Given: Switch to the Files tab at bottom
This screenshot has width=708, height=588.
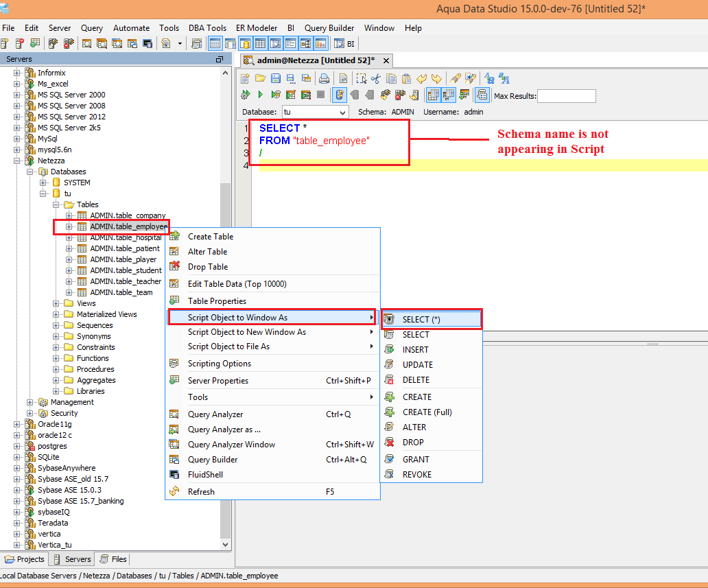Looking at the screenshot, I should (x=113, y=559).
